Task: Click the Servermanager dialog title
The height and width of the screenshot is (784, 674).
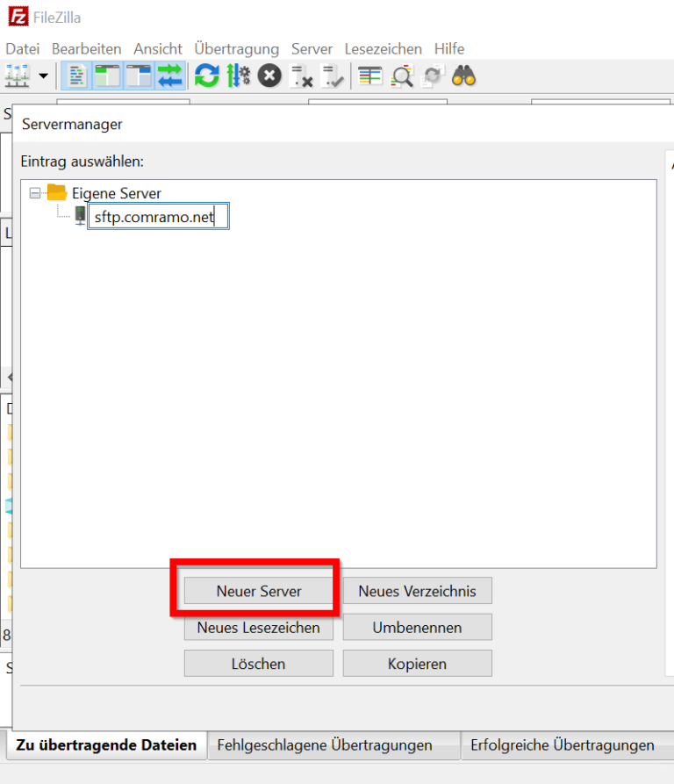Action: pos(72,124)
